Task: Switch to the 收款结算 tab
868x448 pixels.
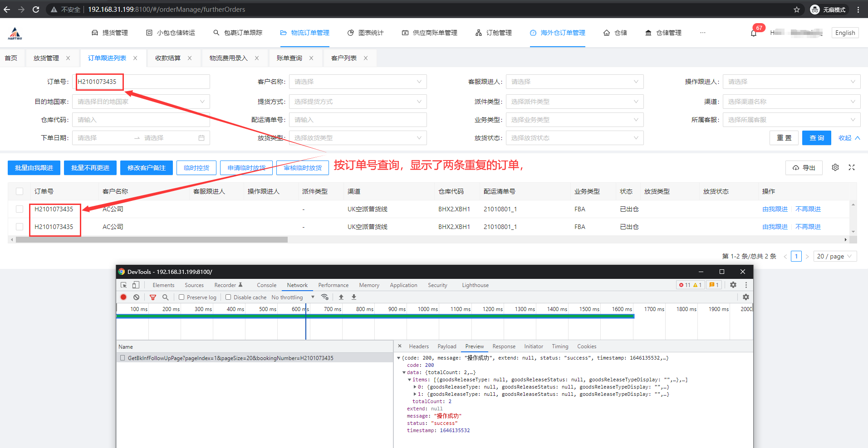Action: [168, 58]
